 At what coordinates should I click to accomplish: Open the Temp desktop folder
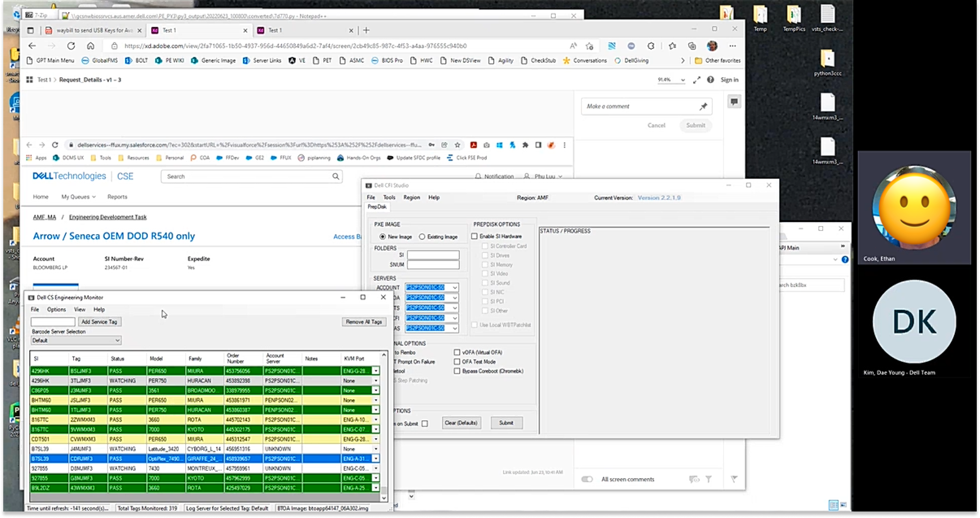(760, 17)
